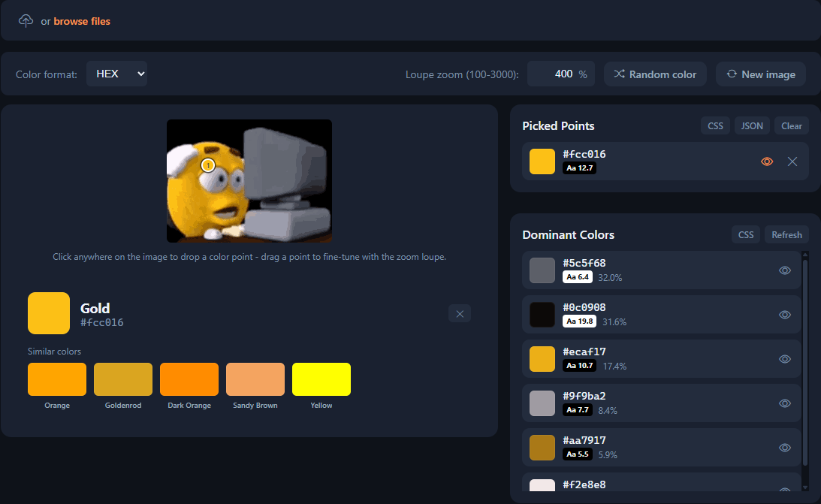Image resolution: width=821 pixels, height=504 pixels.
Task: Toggle eye icon for dominant color #ecaf17
Action: 784,359
